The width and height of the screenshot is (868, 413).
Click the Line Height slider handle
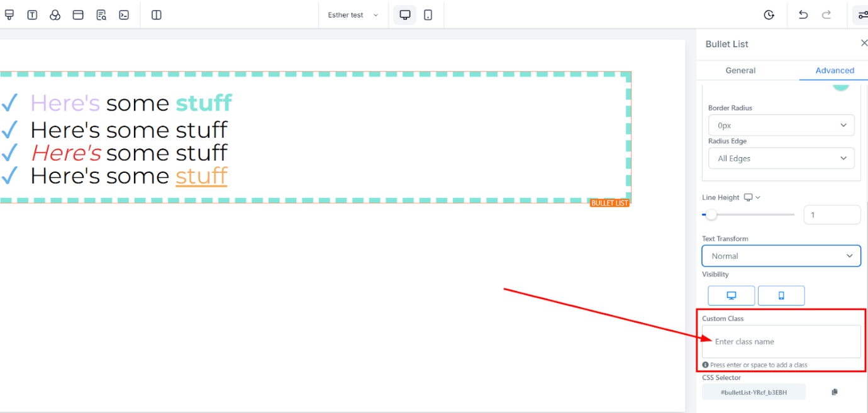coord(711,215)
